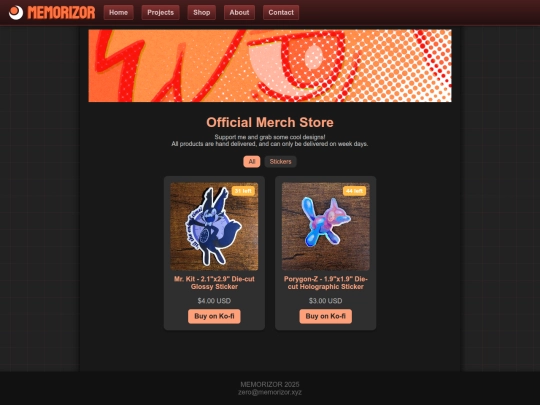Image resolution: width=540 pixels, height=405 pixels.
Task: Click the 31 left stock badge
Action: (243, 191)
